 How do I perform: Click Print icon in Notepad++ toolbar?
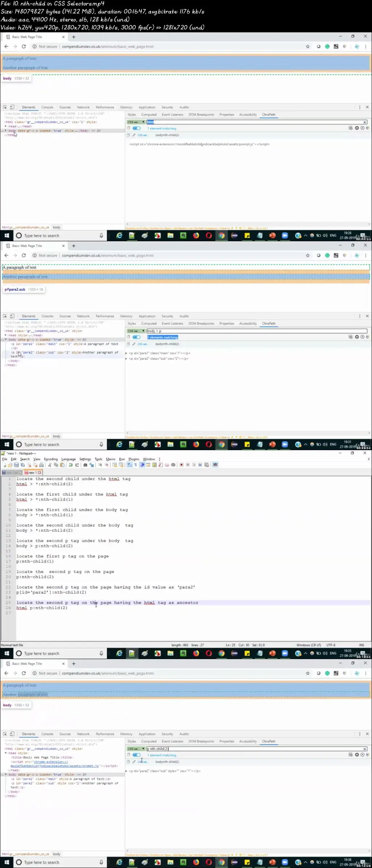tap(41, 465)
